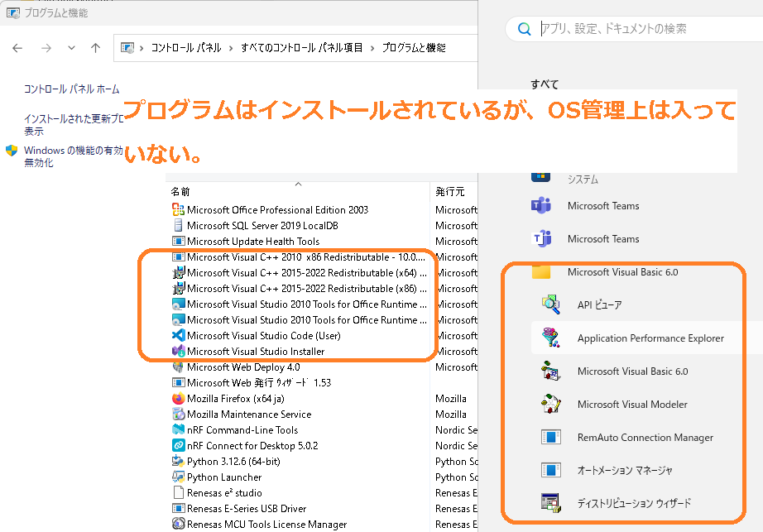Open Windows の機能の有効化 link
The image size is (763, 532).
[x=74, y=156]
